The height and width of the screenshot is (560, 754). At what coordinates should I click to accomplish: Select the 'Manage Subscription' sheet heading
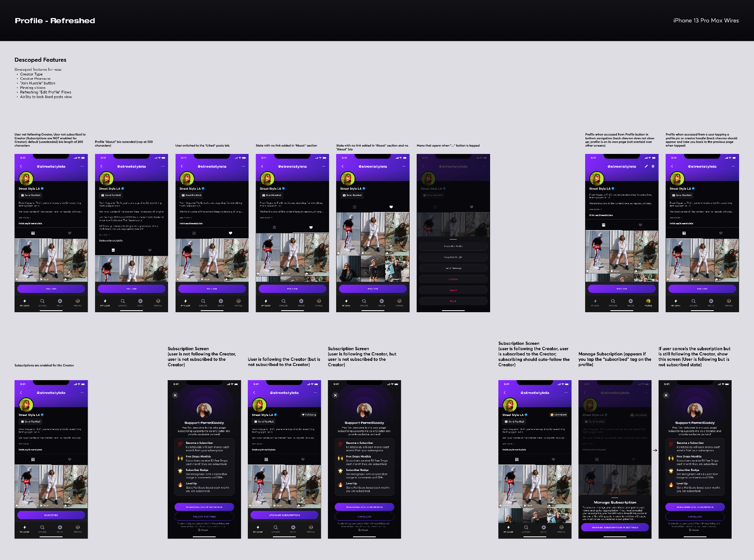pos(615,502)
